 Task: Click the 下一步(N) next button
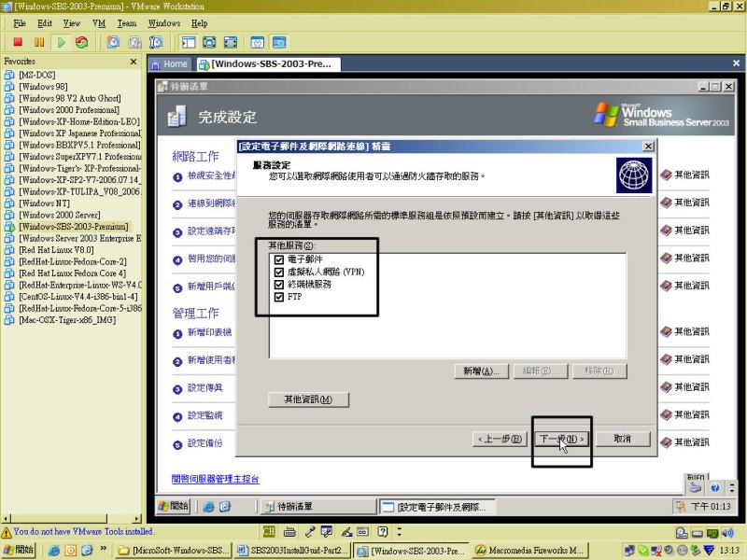(562, 439)
